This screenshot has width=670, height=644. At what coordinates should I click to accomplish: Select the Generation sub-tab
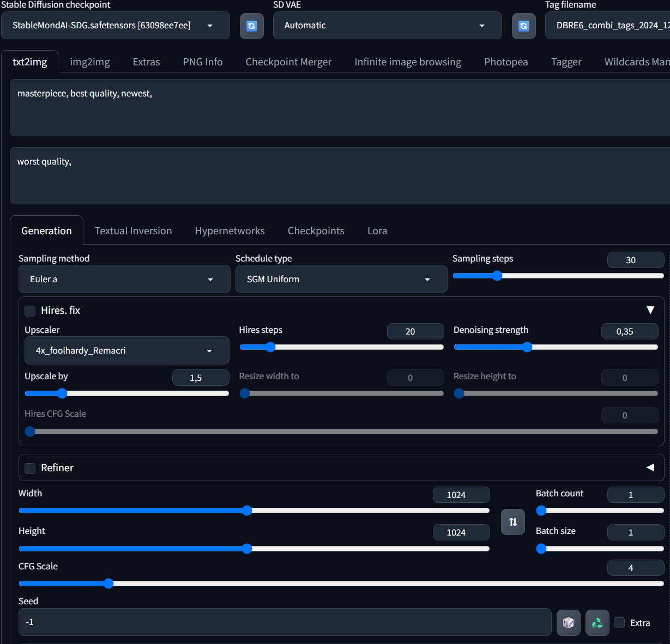[x=46, y=231]
